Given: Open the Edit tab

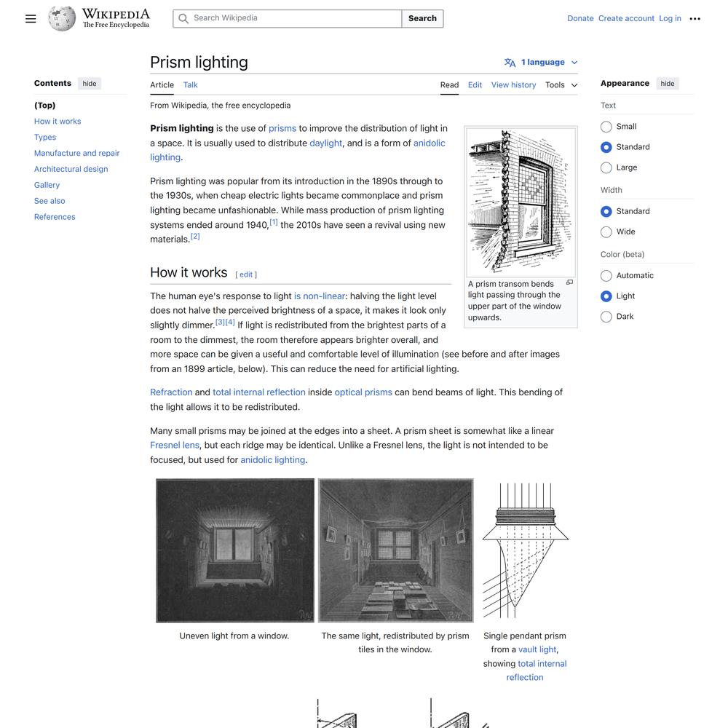Looking at the screenshot, I should click(475, 85).
